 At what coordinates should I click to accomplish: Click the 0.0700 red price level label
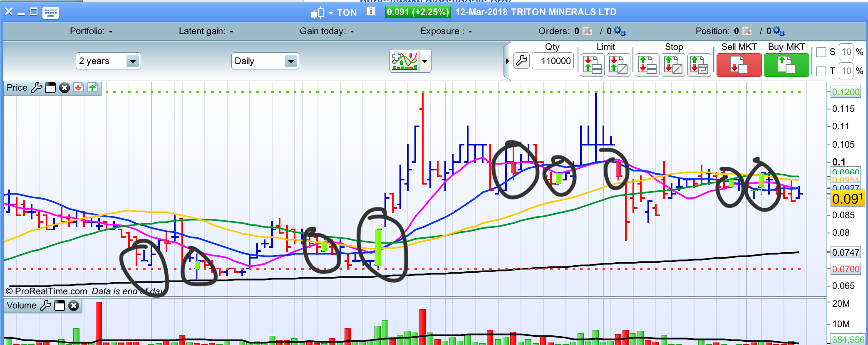pos(846,269)
